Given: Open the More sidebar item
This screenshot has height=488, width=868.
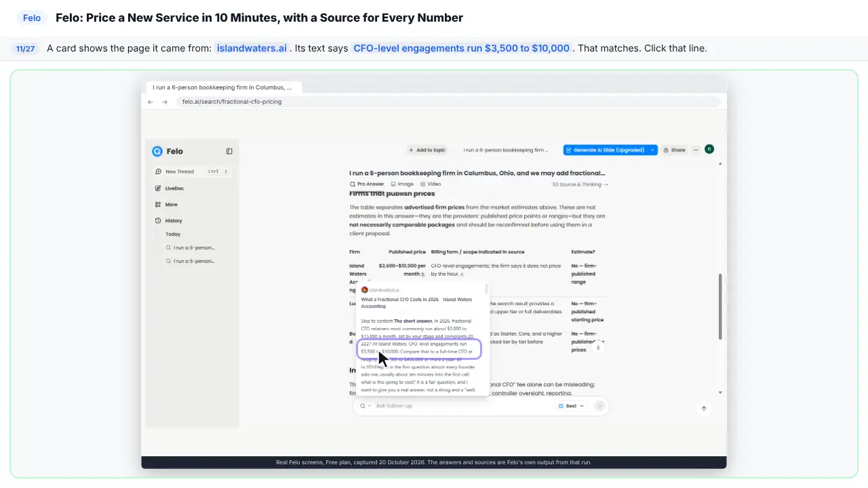Looking at the screenshot, I should (167, 205).
